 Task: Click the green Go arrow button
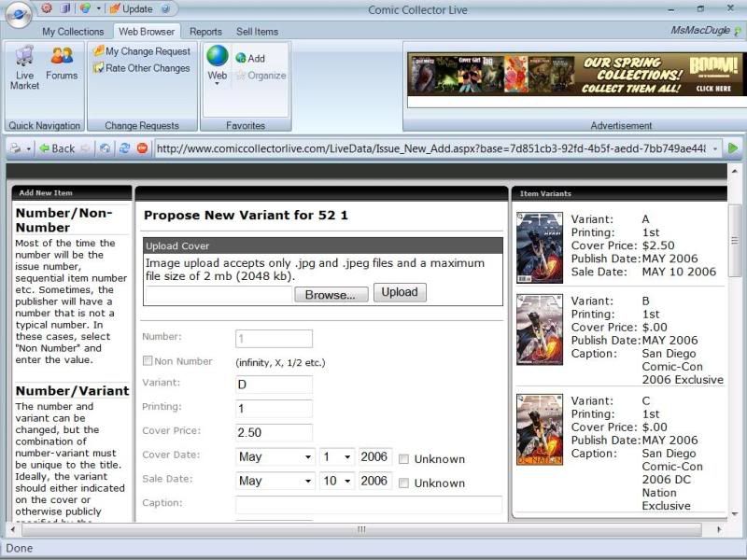click(x=733, y=148)
